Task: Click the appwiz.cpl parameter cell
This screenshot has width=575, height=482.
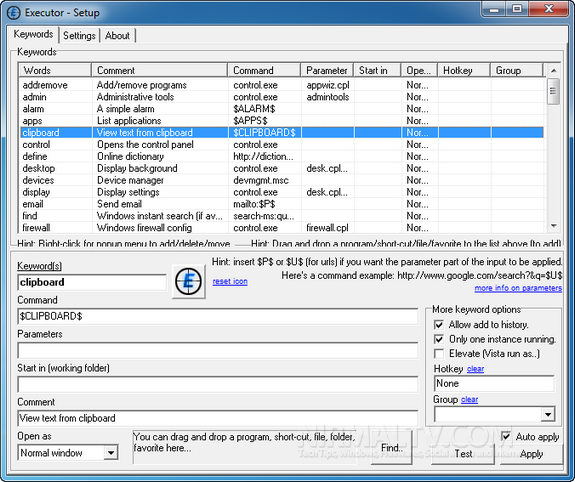Action: (328, 85)
